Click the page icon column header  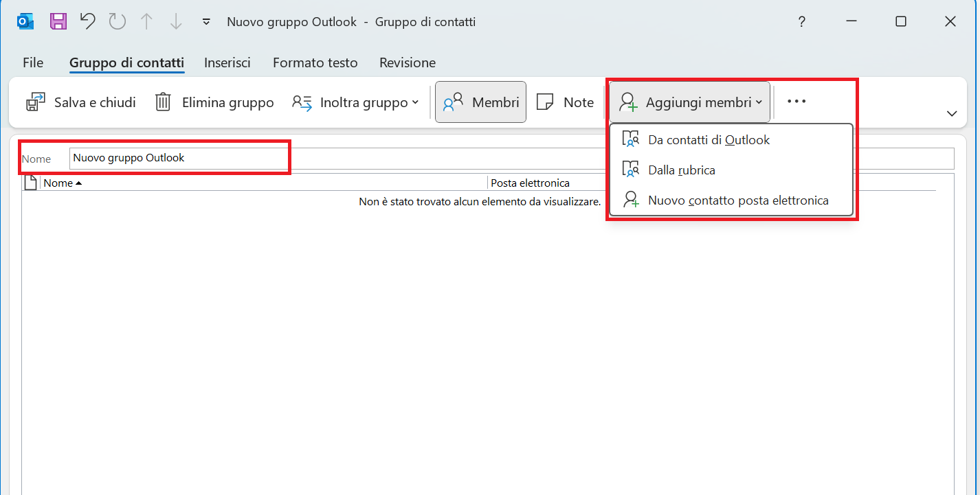pyautogui.click(x=30, y=183)
